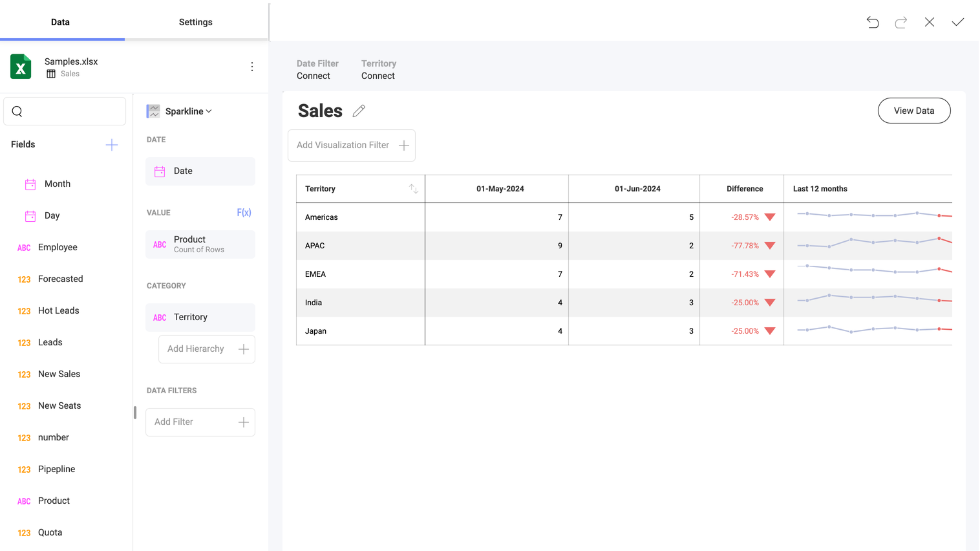Select the Product Count of Rows pill
This screenshot has width=980, height=551.
[200, 244]
